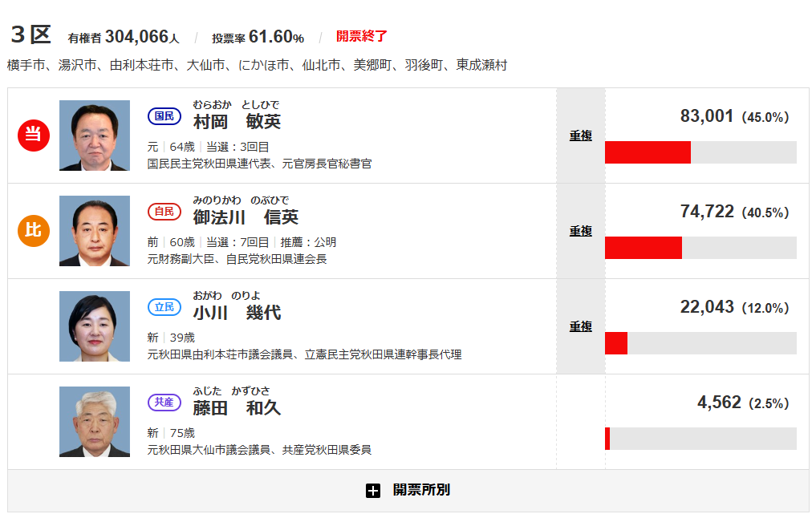This screenshot has height=514, width=812.
Task: Click the 共産 party tag
Action: tap(164, 403)
